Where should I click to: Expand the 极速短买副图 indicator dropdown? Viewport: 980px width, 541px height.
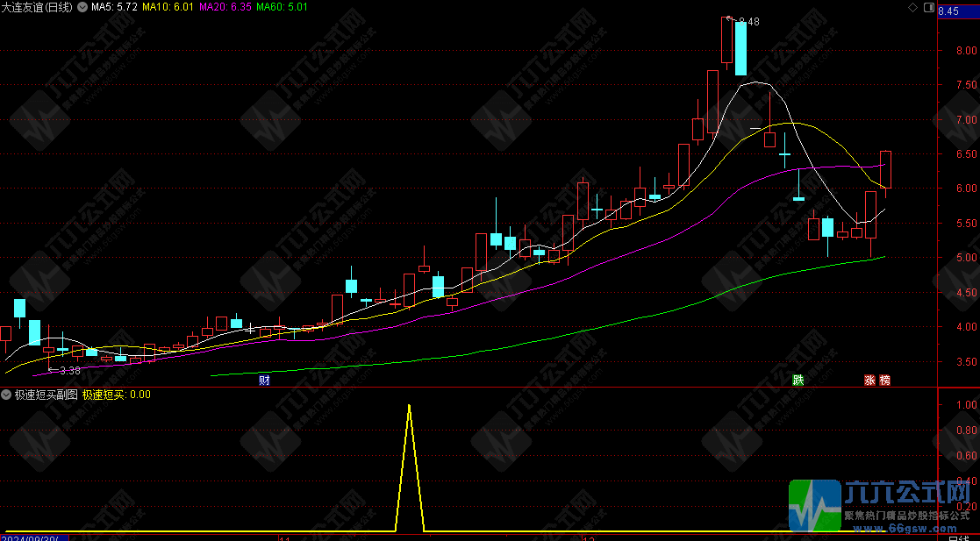coord(6,395)
